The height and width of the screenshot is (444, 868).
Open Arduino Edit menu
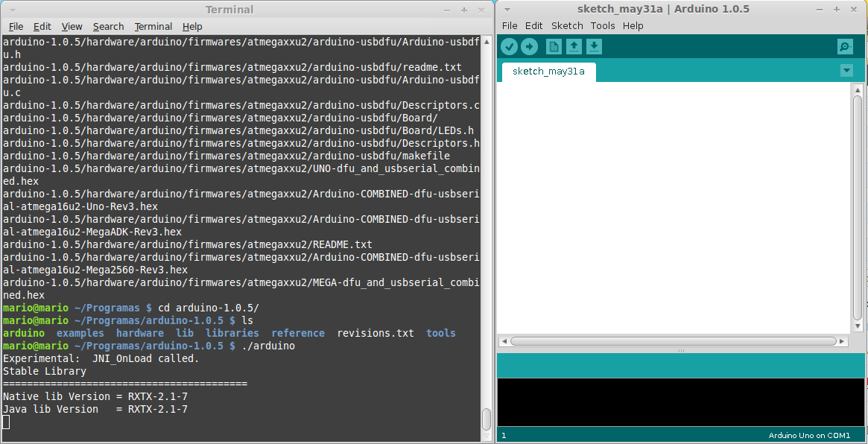533,25
